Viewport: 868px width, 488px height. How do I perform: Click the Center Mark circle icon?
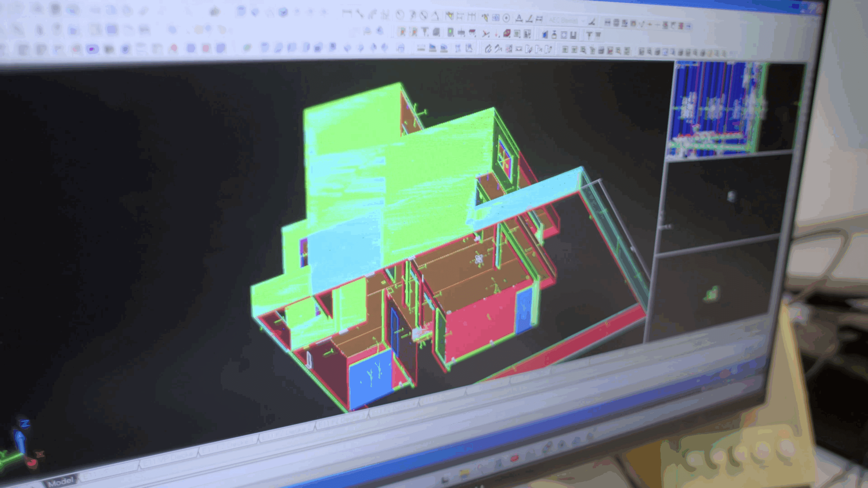pyautogui.click(x=506, y=18)
